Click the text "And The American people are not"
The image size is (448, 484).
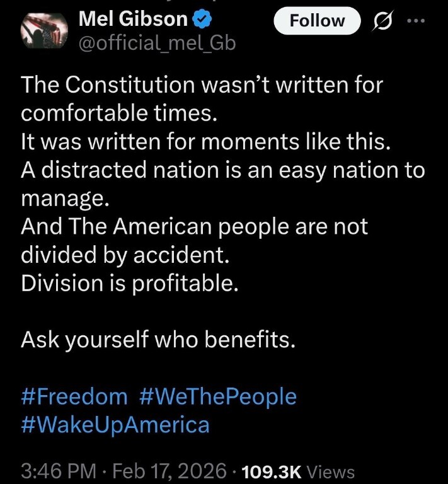coord(194,228)
